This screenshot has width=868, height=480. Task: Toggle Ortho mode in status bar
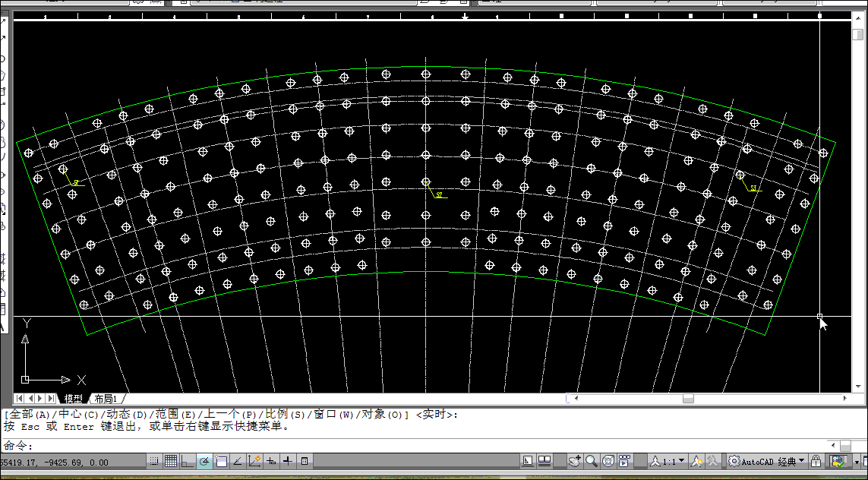point(188,461)
